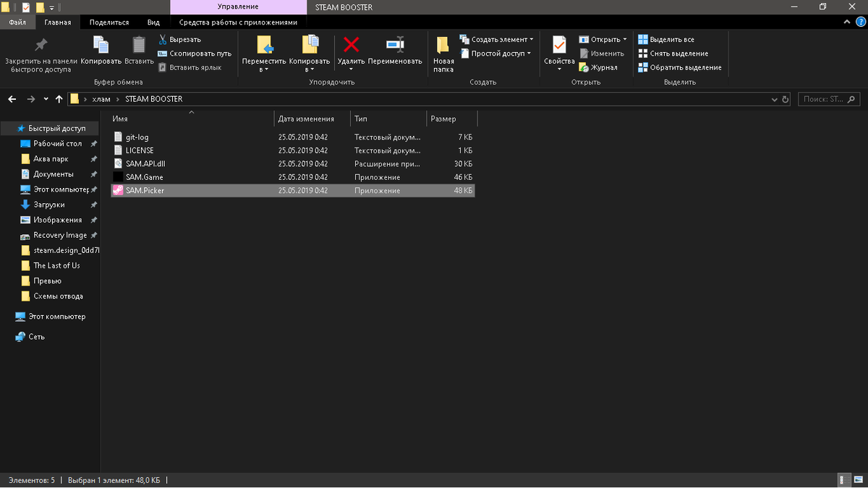Sort by the Имя column header
Viewport: 868px width, 488px height.
(192, 119)
